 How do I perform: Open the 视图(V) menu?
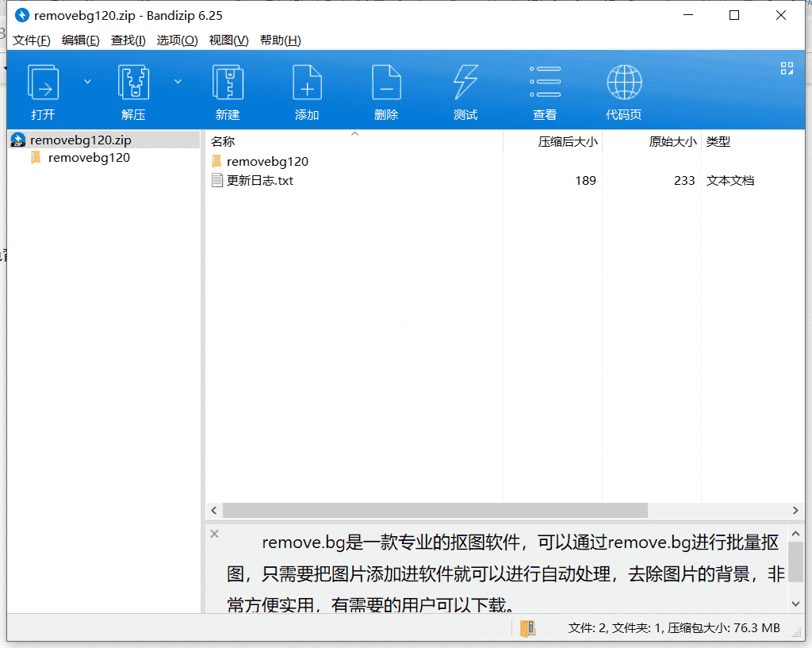(228, 40)
